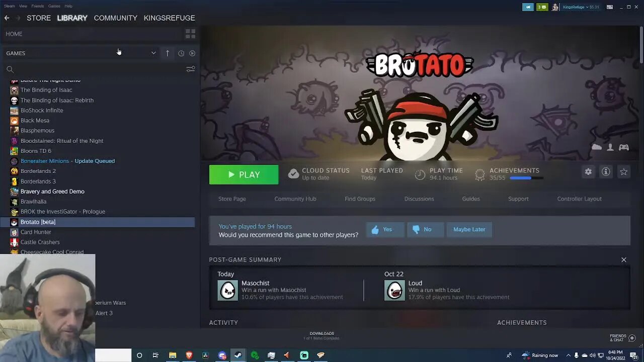Open the Downloads status at bottom
This screenshot has width=644, height=362.
click(321, 336)
